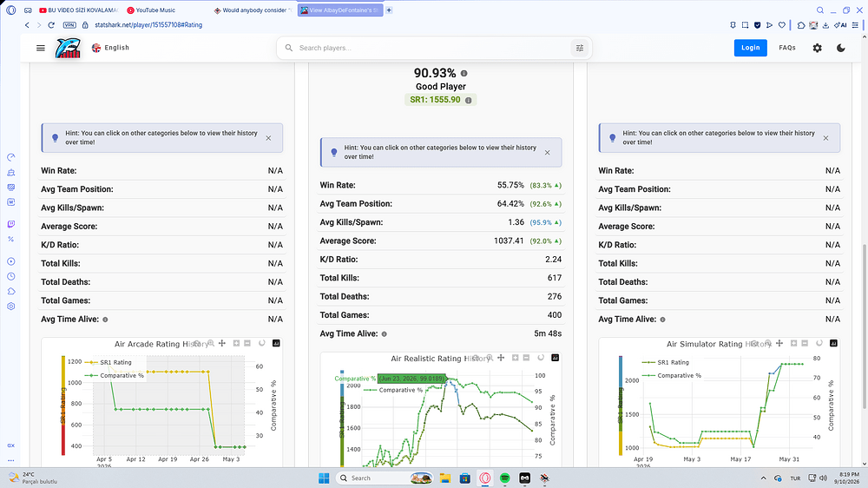Click info icon next to Air Realistic Avg Time Alive
The width and height of the screenshot is (868, 488).
385,334
